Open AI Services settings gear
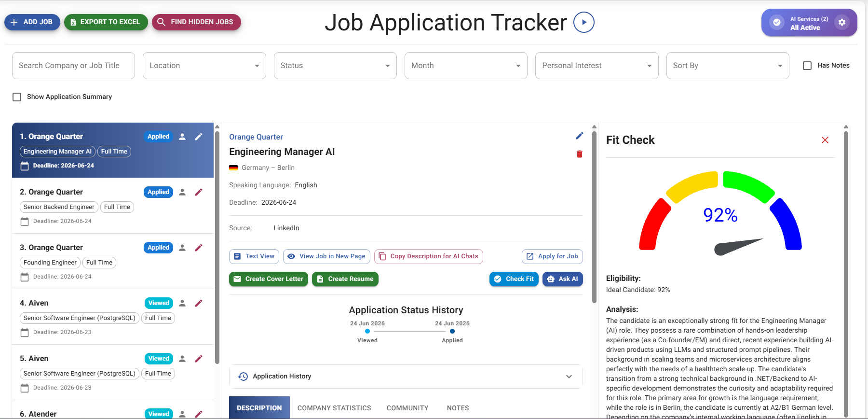 842,22
